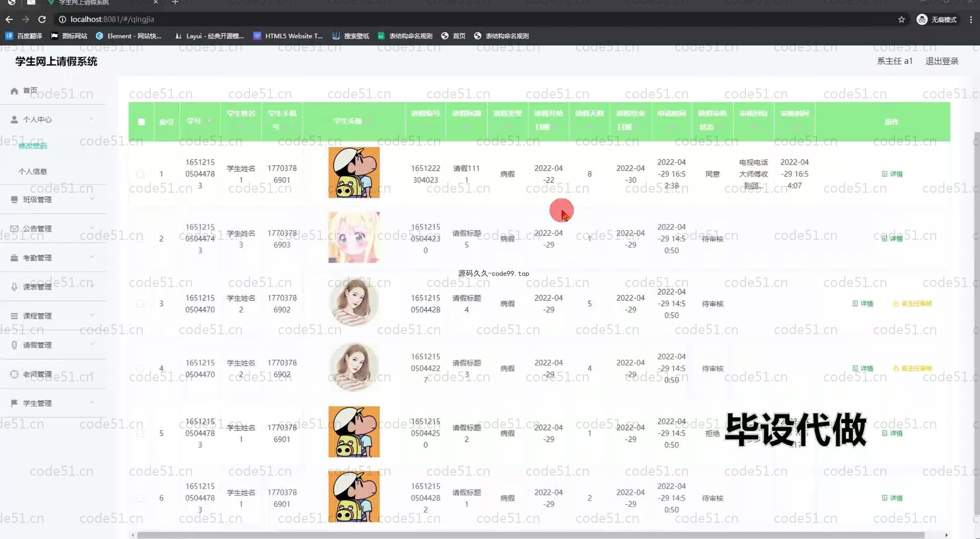Toggle the select-all checkbox in the table header
The height and width of the screenshot is (539, 980).
click(x=141, y=122)
